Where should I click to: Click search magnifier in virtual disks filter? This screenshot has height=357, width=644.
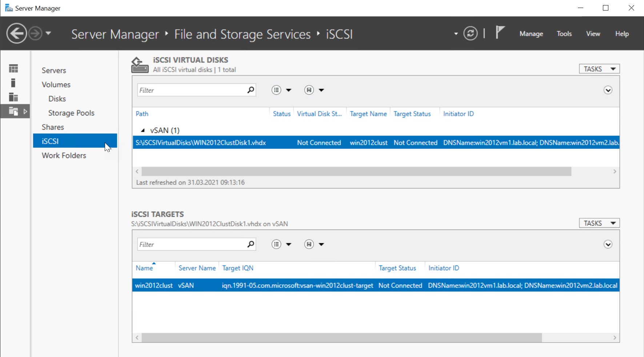(251, 90)
